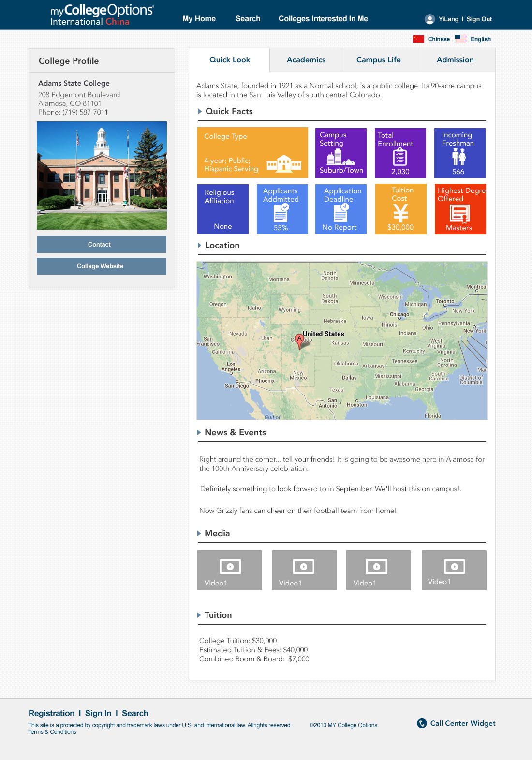Click the Registration footer link
The image size is (532, 760).
tap(51, 713)
